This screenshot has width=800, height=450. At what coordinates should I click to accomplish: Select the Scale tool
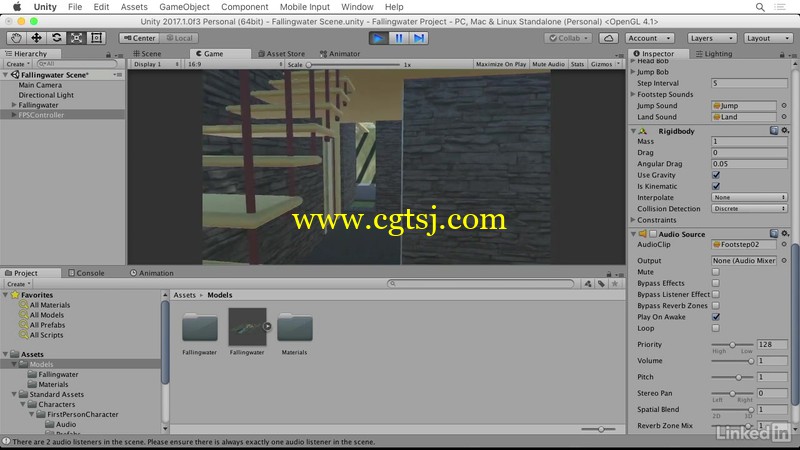77,38
